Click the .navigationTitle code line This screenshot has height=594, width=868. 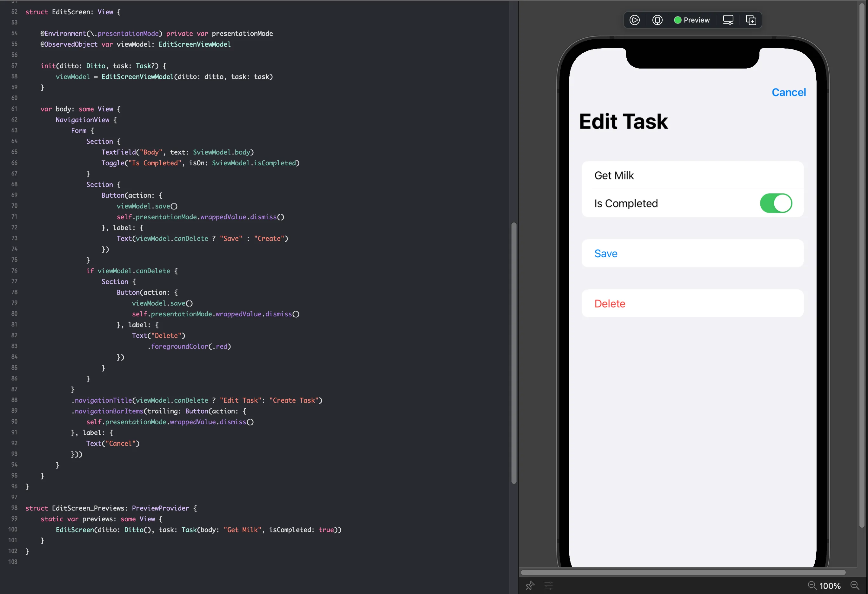[197, 400]
